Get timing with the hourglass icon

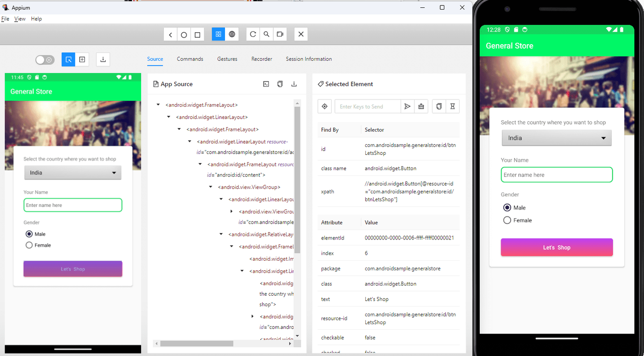453,106
